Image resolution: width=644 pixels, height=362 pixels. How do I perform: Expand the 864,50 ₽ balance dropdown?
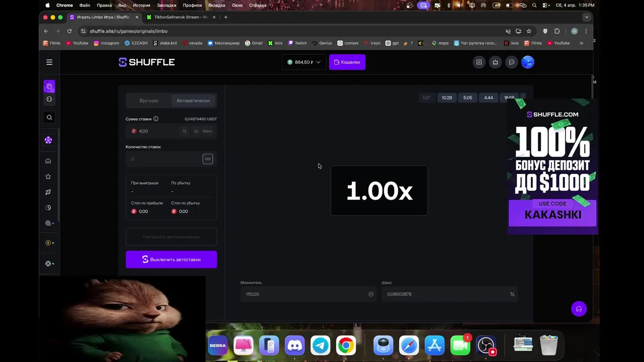pyautogui.click(x=304, y=62)
